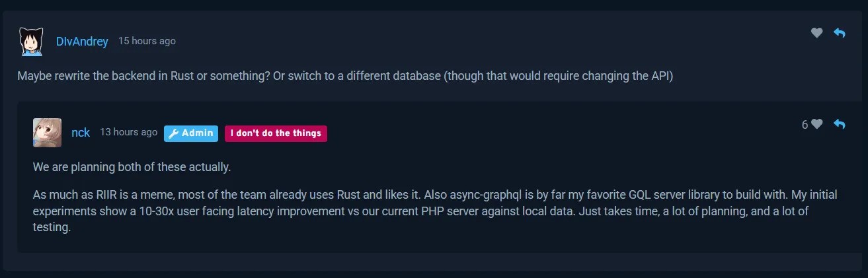The height and width of the screenshot is (278, 868).
Task: Click the "13 hours ago" timestamp
Action: (x=128, y=132)
